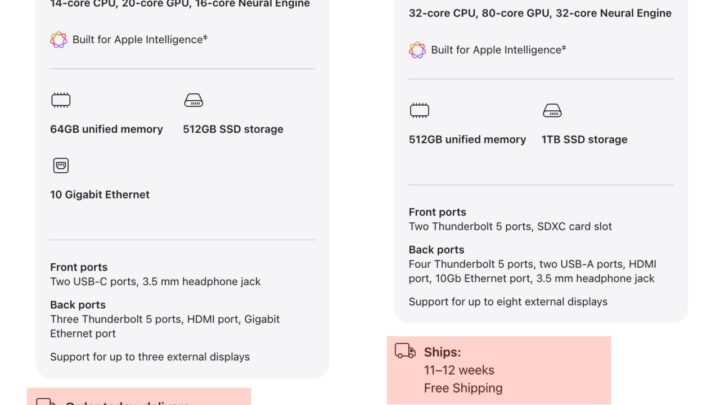Select the 'Built for Apple Intelligence' text in the right card
The image size is (720, 405).
[498, 50]
